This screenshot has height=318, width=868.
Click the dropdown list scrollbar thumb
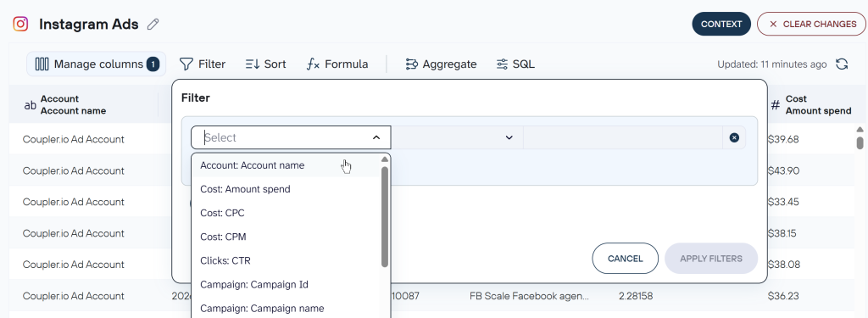(x=385, y=216)
